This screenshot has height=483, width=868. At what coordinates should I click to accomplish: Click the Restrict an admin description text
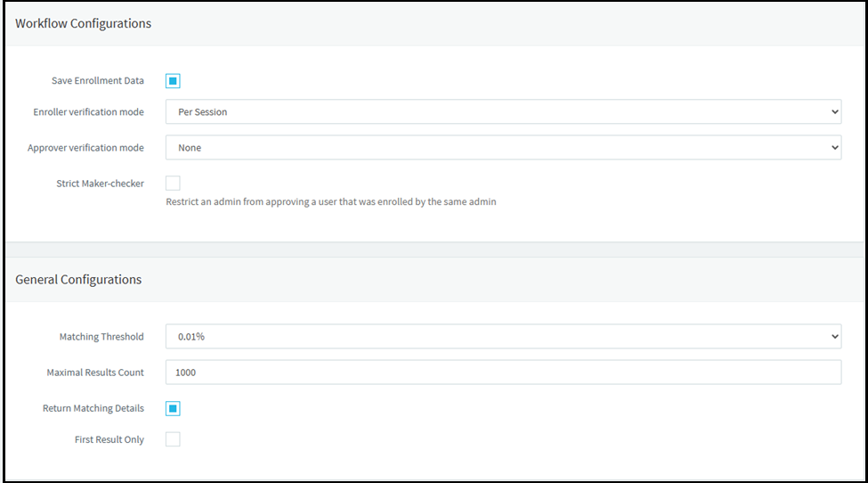(331, 202)
